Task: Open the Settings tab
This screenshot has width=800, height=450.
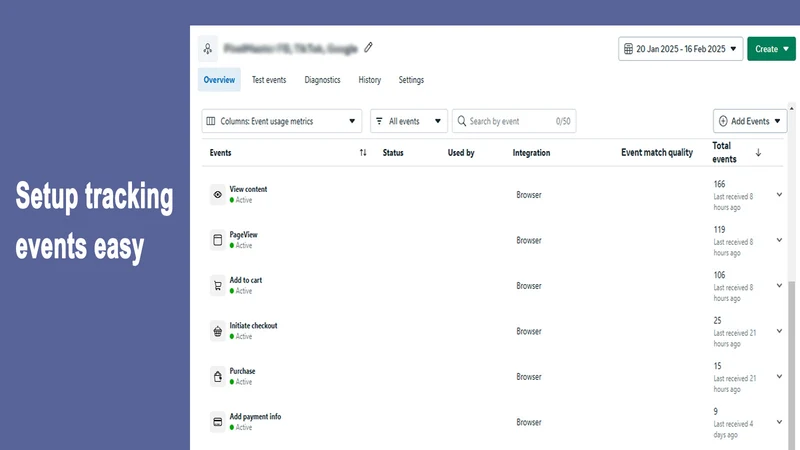Action: (411, 80)
